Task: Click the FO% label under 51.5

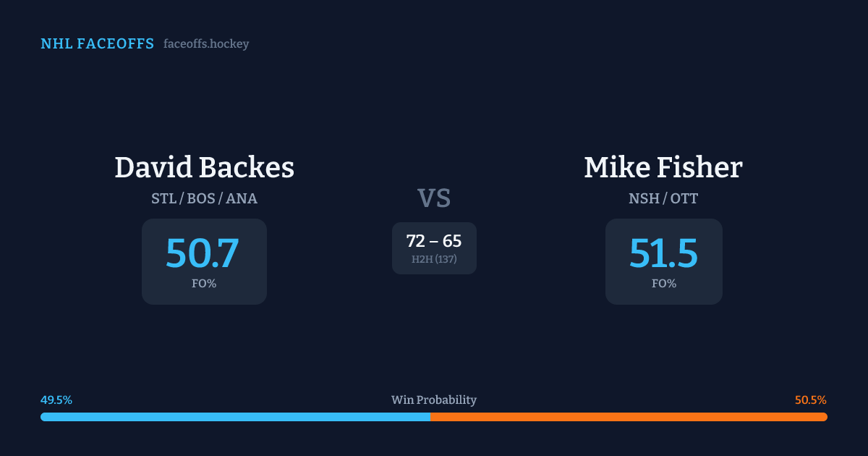Action: click(x=664, y=284)
